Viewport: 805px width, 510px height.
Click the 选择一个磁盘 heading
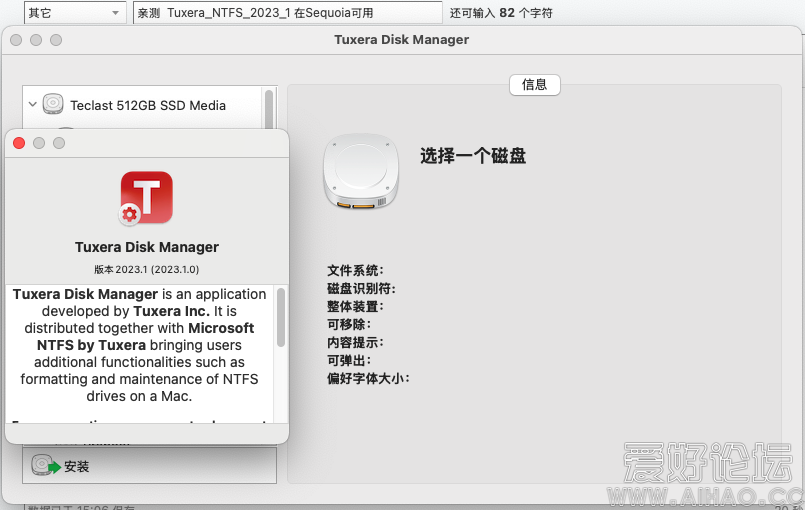click(x=473, y=156)
